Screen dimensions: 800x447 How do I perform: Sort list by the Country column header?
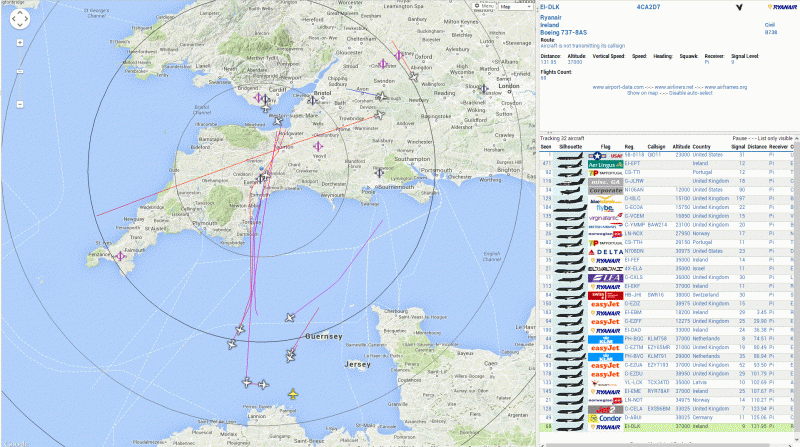point(702,147)
